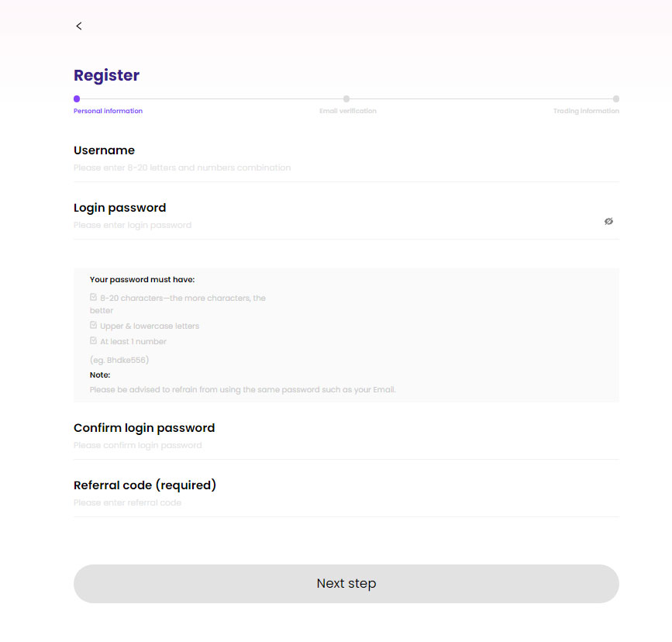Focus the Username input field
The width and height of the screenshot is (672, 642).
(x=346, y=167)
